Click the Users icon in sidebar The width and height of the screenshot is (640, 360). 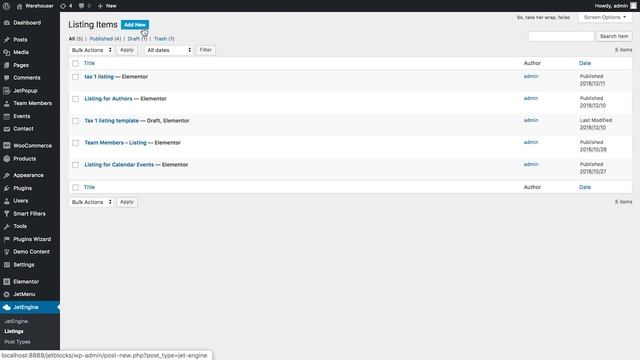click(7, 201)
